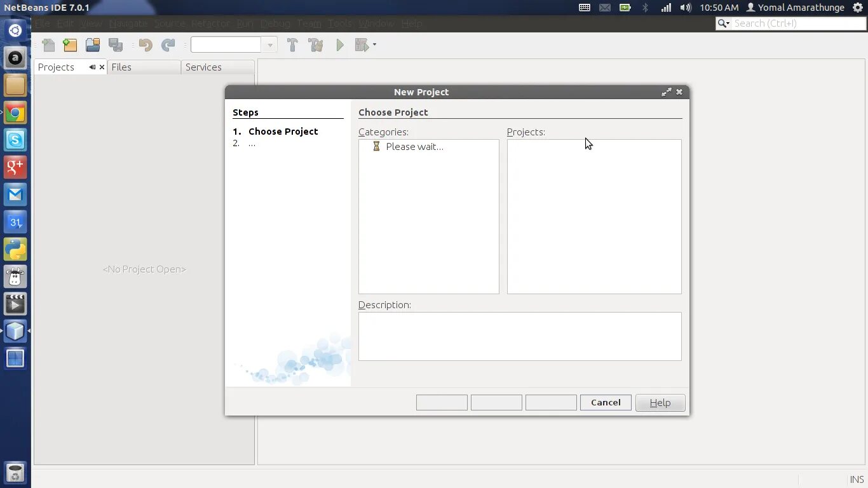Open the workspace switcher launcher icon
Viewport: 868px width, 488px height.
15,358
